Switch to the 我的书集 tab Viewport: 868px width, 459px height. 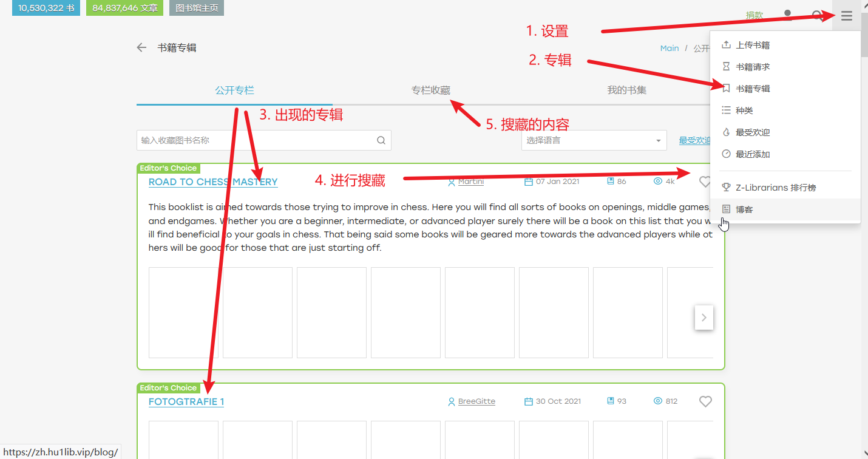pyautogui.click(x=626, y=90)
